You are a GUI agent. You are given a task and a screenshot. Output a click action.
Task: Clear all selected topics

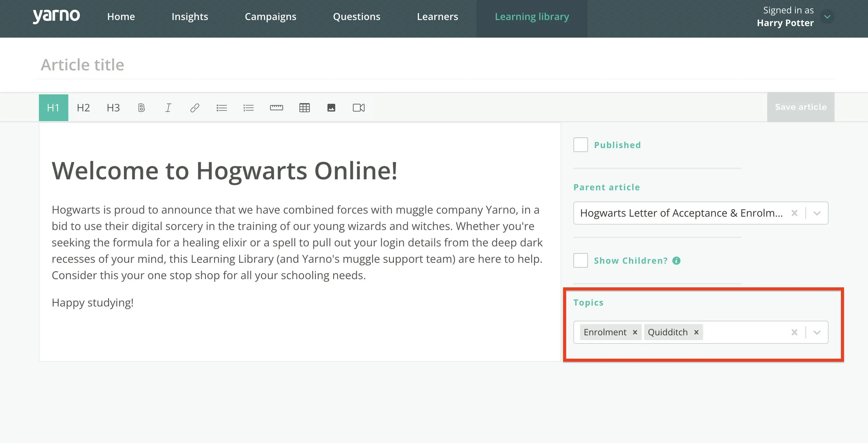coord(794,332)
